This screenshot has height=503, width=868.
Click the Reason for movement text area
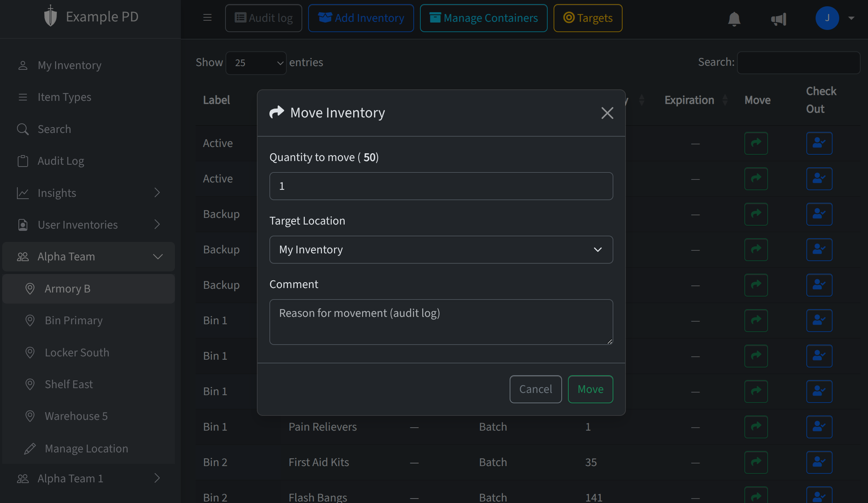(x=441, y=322)
